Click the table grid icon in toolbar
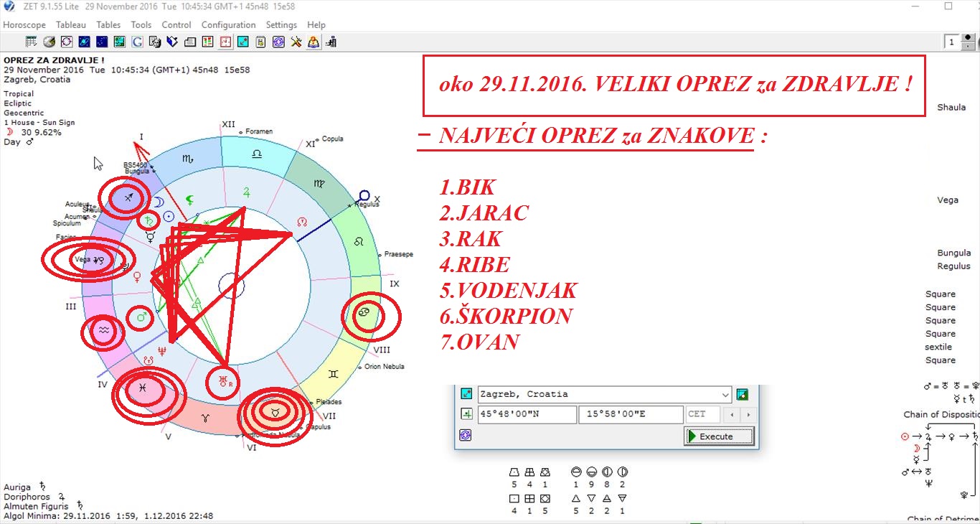 coord(31,42)
